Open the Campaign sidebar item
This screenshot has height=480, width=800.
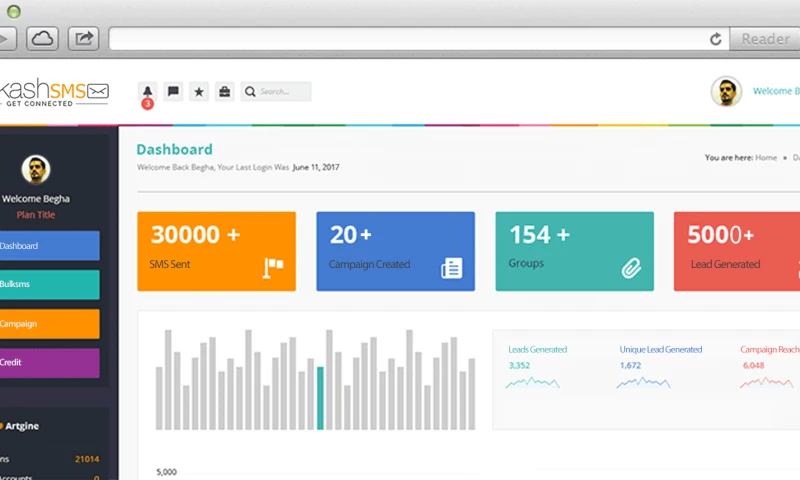[x=48, y=324]
